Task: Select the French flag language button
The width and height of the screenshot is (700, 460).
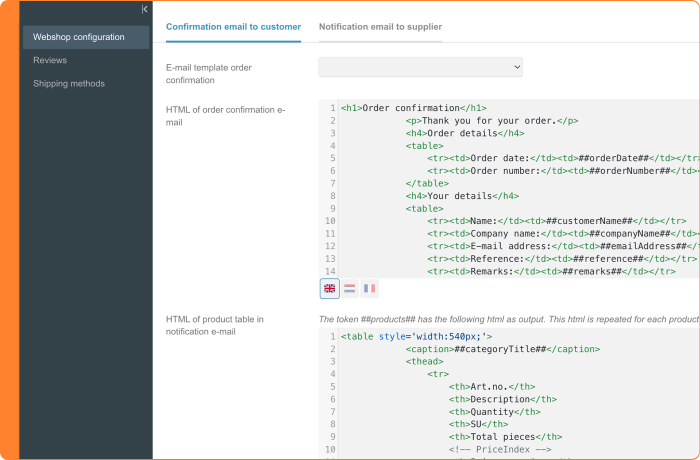Action: [x=370, y=289]
